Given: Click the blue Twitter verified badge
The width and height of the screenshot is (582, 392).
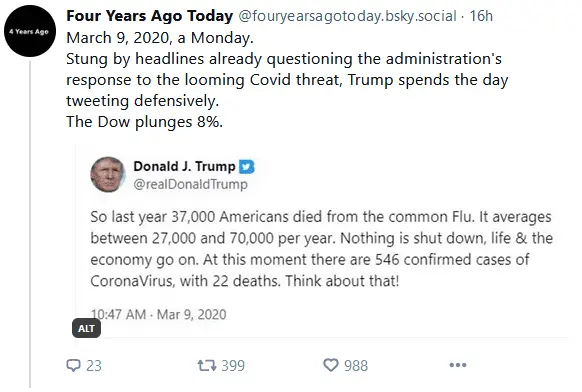Looking at the screenshot, I should 246,167.
